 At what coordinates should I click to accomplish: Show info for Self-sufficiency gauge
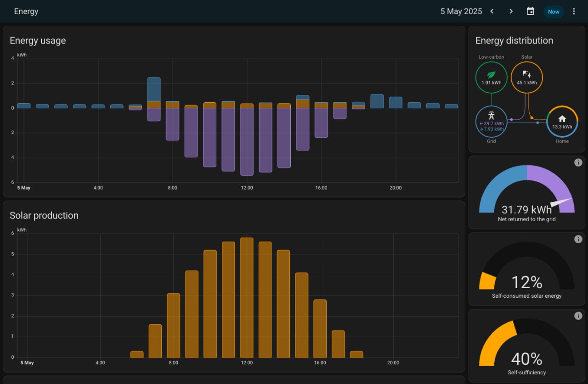(578, 316)
